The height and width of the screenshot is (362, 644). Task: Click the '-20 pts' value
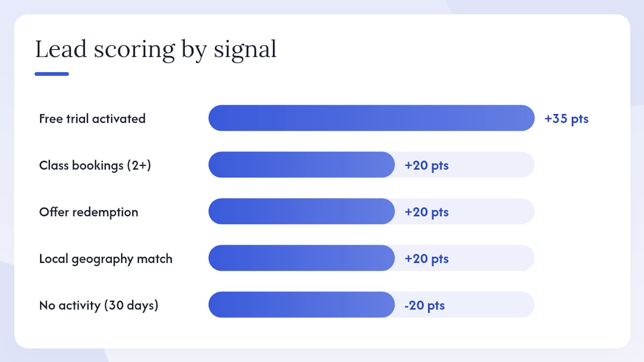pyautogui.click(x=425, y=305)
